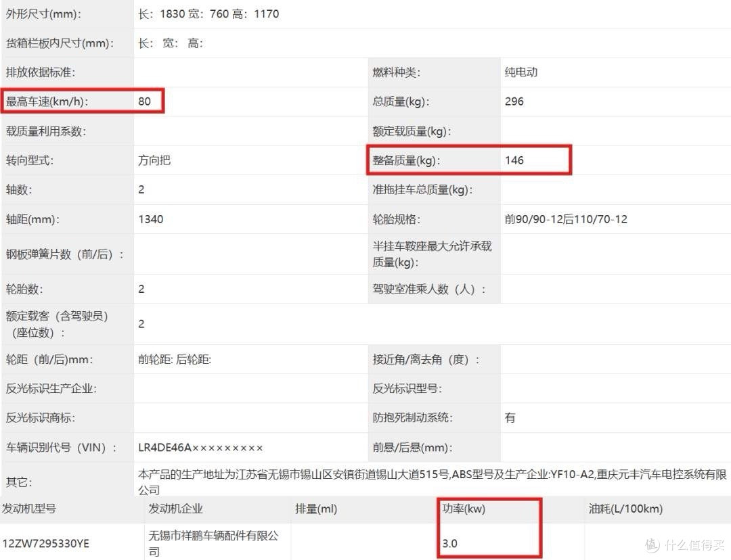This screenshot has width=731, height=560.
Task: Click the 轴数 label
Action: [x=19, y=189]
